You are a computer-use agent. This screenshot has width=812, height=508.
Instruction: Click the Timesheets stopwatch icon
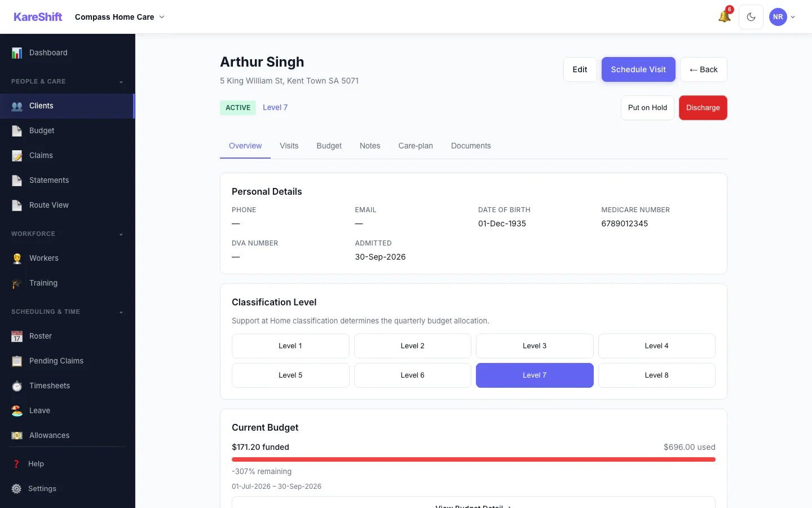(x=17, y=386)
